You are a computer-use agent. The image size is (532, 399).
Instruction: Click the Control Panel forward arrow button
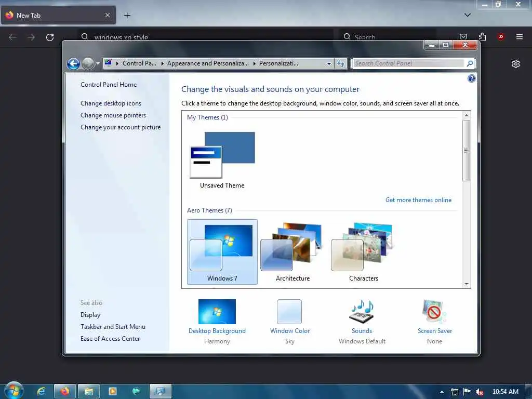pos(88,63)
